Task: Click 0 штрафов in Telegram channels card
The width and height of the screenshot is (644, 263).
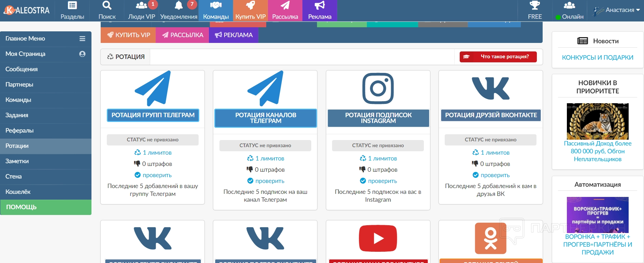Action: pos(266,170)
